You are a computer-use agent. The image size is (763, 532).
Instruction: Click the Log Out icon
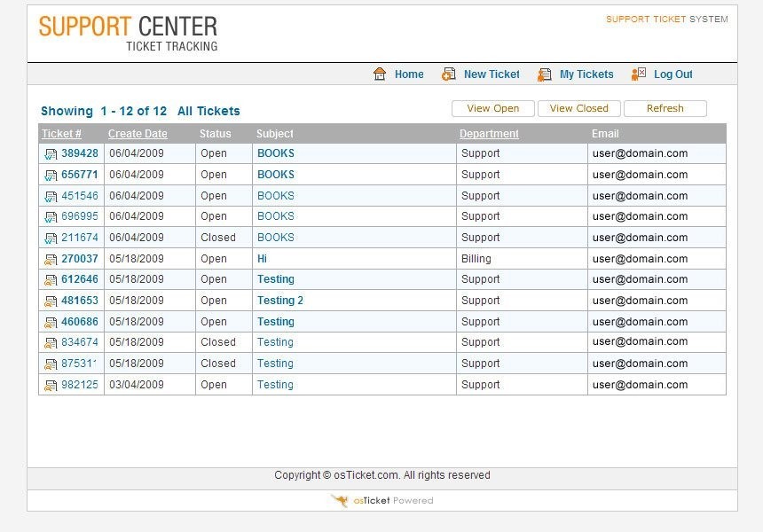pos(639,74)
